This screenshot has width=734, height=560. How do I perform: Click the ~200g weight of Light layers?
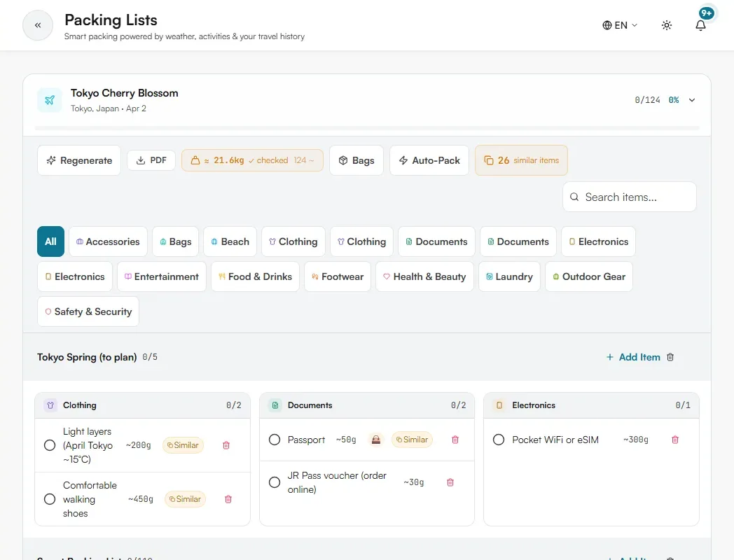[x=139, y=445]
